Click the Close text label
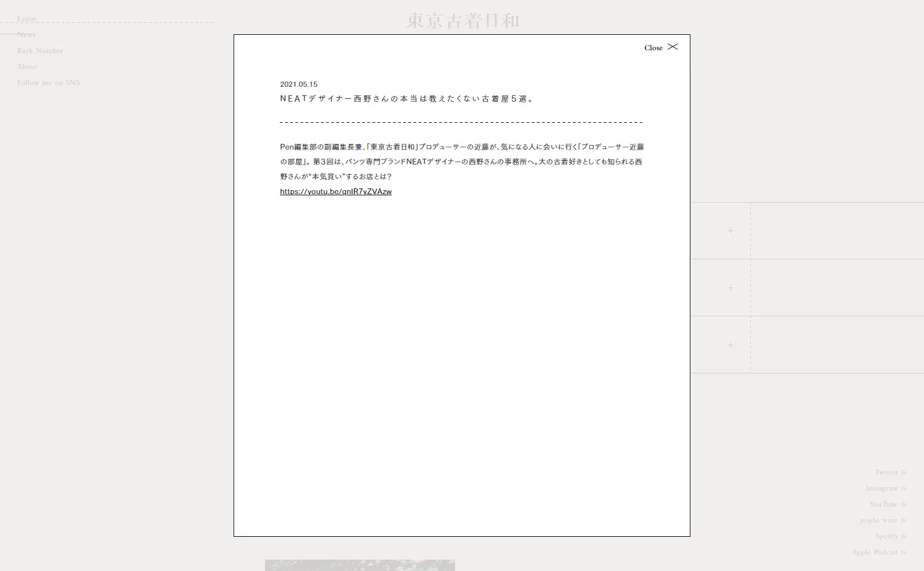Screen dimensions: 924x571 coord(653,48)
